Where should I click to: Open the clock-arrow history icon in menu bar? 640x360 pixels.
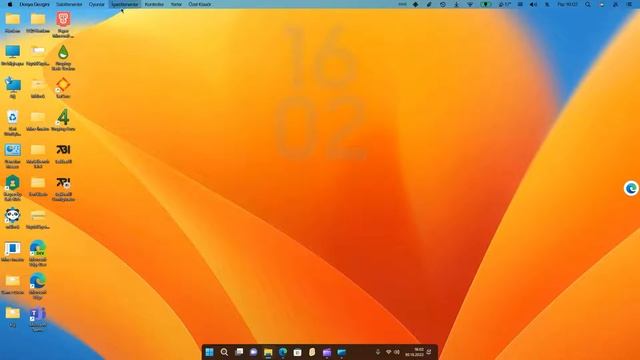443,4
